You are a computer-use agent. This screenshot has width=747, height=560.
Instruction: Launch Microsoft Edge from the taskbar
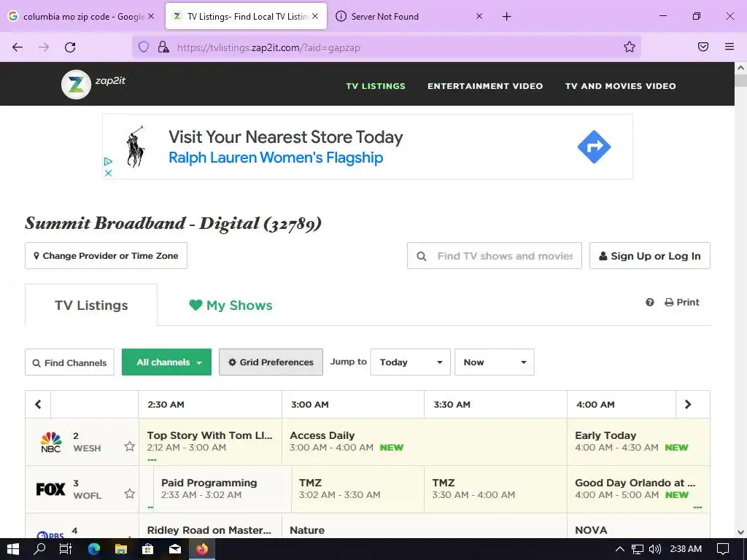point(94,549)
